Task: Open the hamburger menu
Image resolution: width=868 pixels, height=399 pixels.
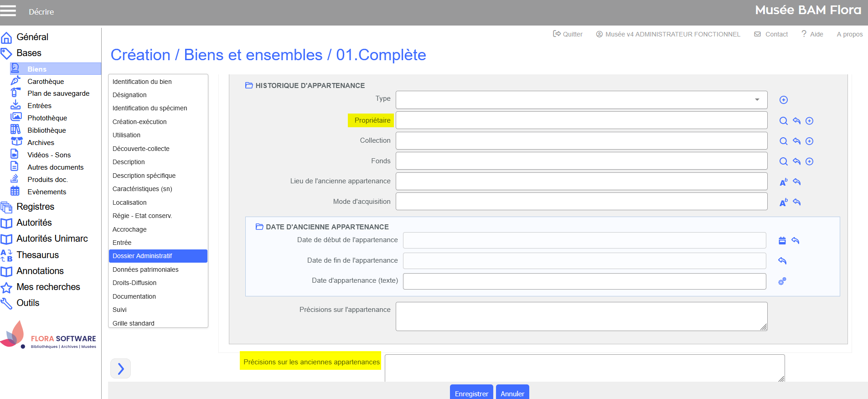Action: tap(8, 11)
